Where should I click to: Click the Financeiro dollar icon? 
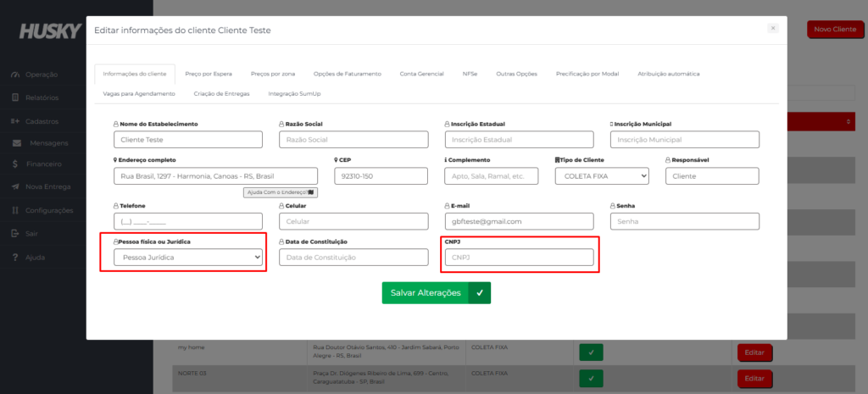click(x=15, y=164)
